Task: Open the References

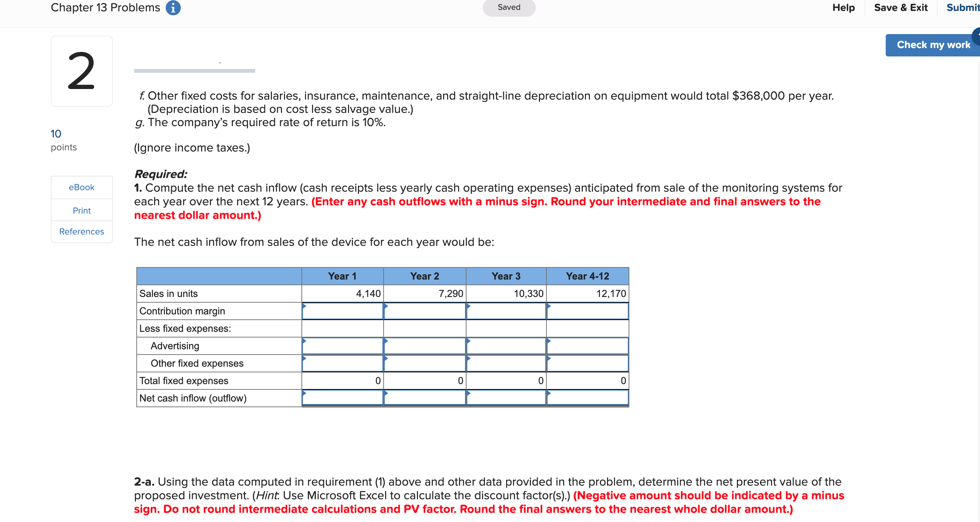Action: 81,231
